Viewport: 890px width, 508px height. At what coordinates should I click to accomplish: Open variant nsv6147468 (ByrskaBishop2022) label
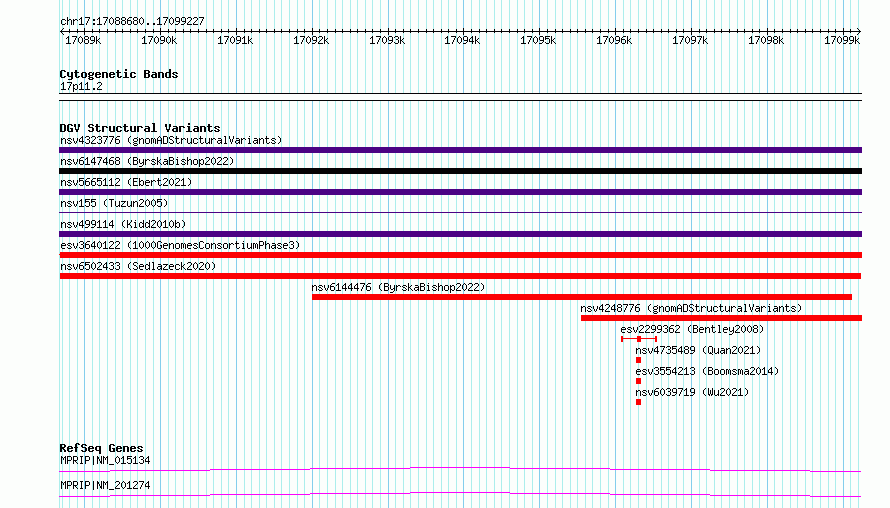pyautogui.click(x=147, y=161)
